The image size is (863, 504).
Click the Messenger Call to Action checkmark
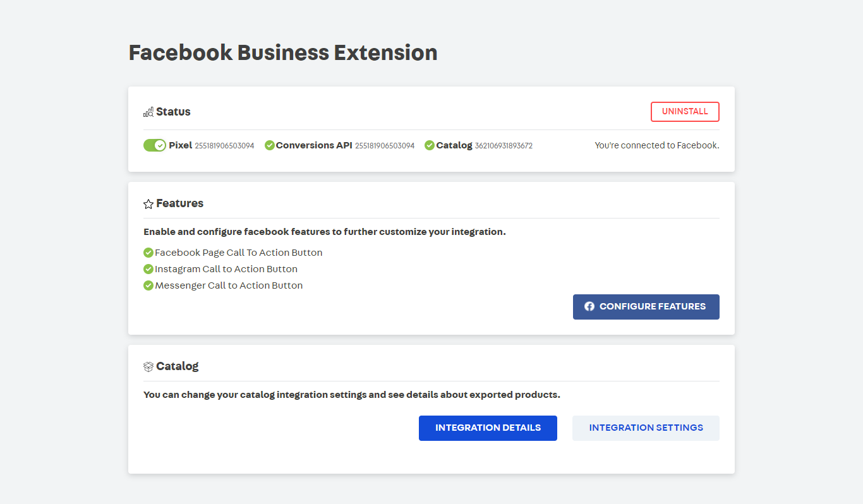[x=148, y=285]
